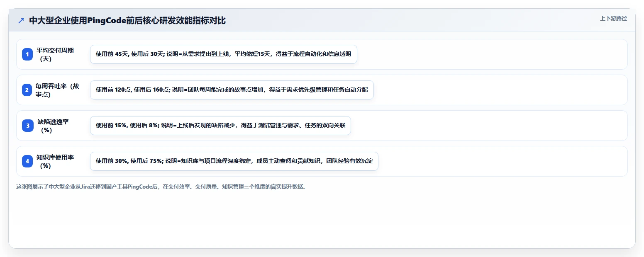Viewport: 644px width, 257px height.
Task: Open the 使用前 15%, 使用后 8% detail box
Action: click(220, 126)
